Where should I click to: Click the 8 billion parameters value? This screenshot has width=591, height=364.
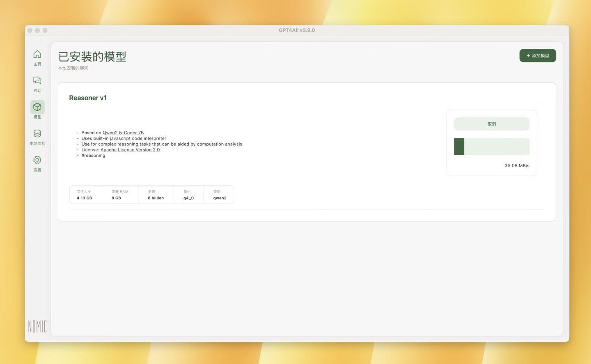[x=156, y=198]
